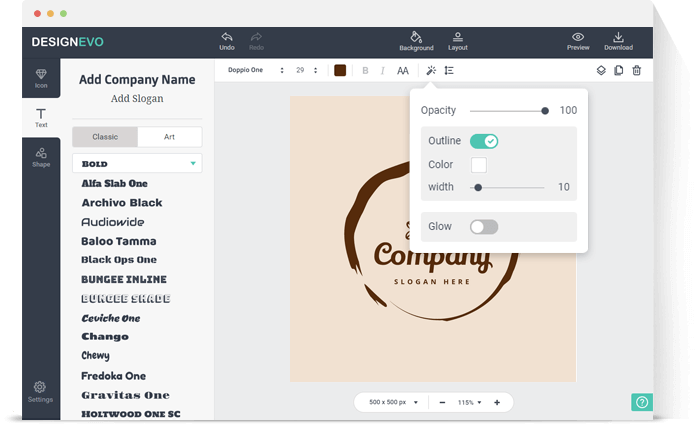Choose the Bungee Shade font
The height and width of the screenshot is (425, 697).
click(126, 299)
